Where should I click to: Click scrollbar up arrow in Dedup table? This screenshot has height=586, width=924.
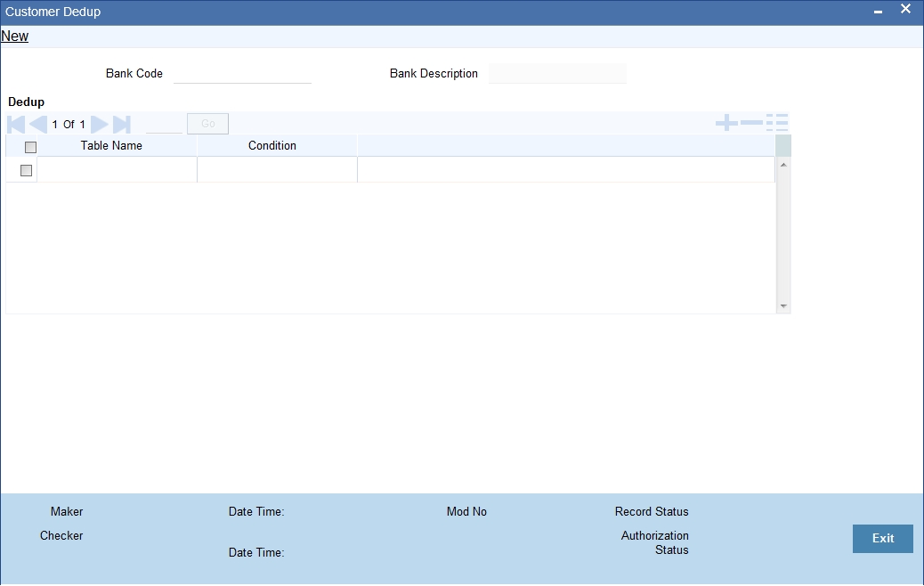coord(783,165)
